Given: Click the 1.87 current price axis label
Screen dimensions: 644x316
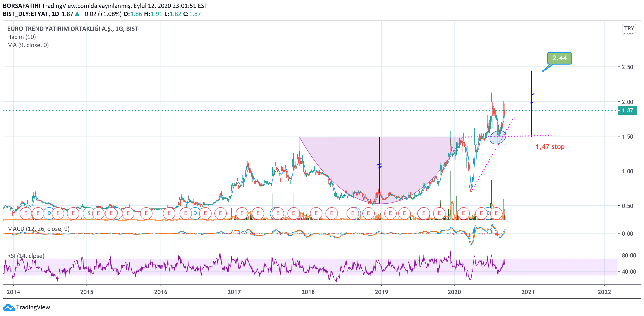Looking at the screenshot, I should pos(627,110).
